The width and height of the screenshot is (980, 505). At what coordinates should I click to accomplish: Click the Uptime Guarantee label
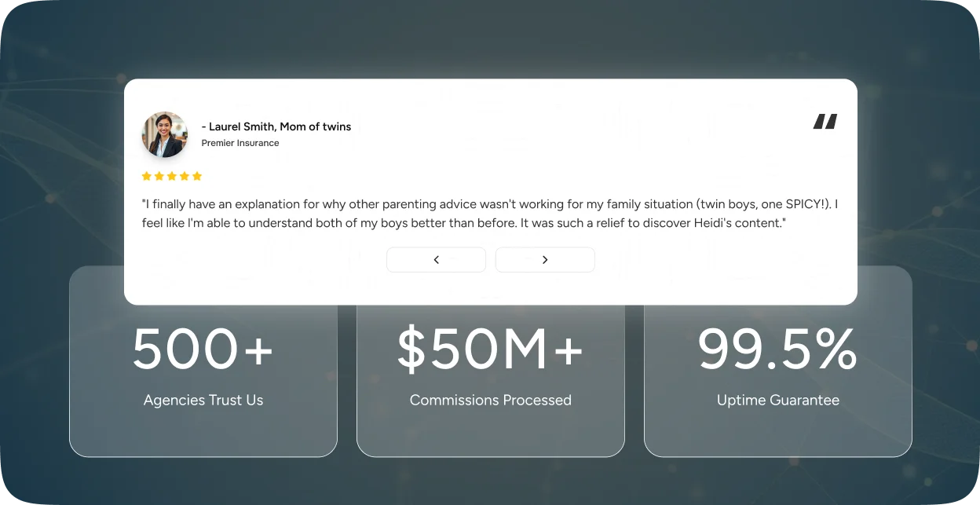click(x=778, y=400)
